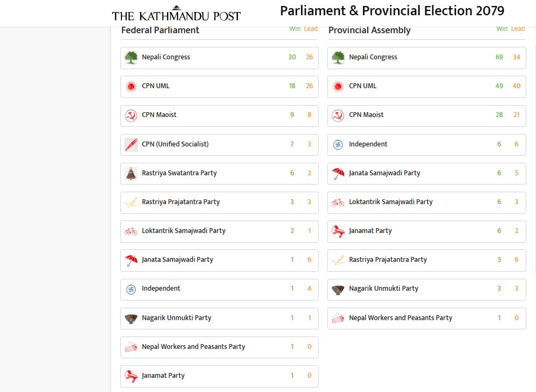Click the Janata Samajwadi Party umbrella icon
Viewport: 536px width, 392px height.
click(131, 260)
